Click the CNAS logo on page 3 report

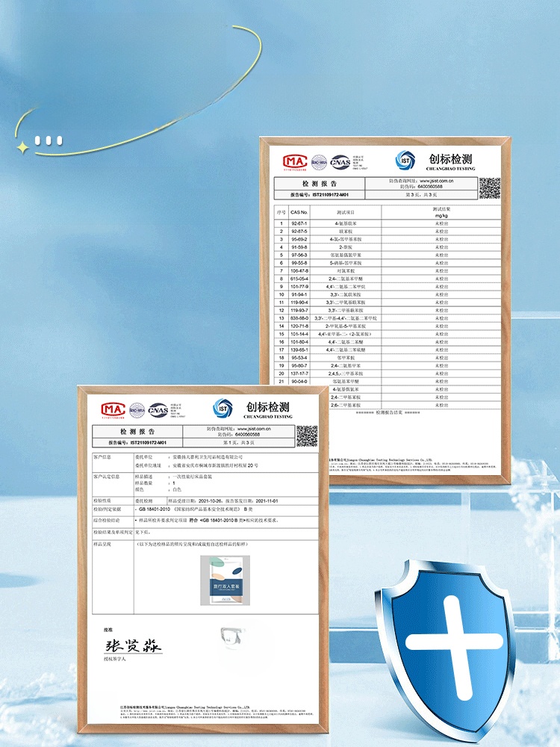point(340,162)
